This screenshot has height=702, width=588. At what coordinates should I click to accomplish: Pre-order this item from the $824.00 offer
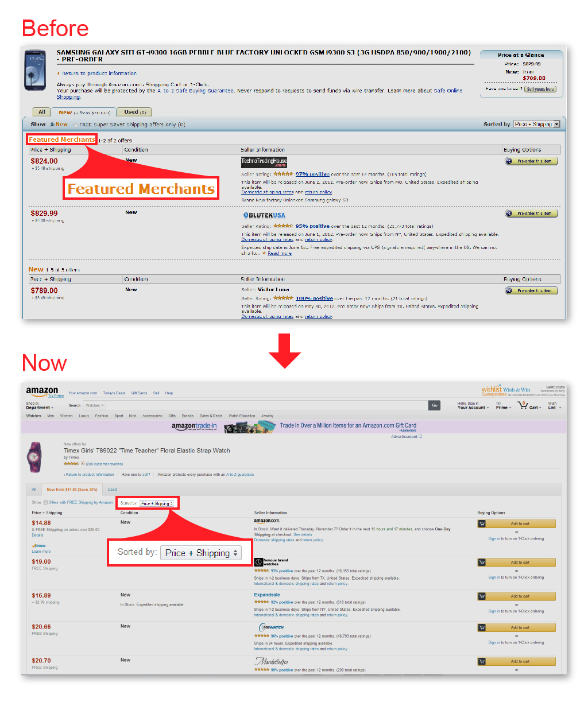tap(531, 161)
